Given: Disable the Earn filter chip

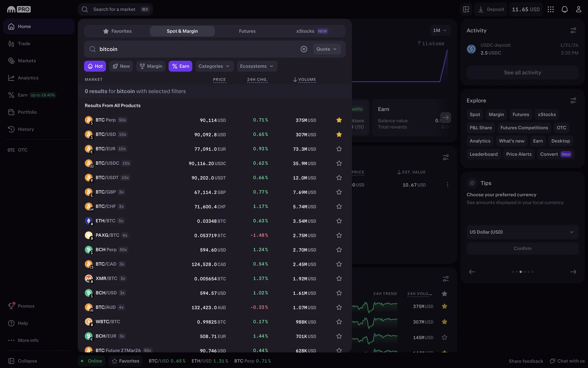Looking at the screenshot, I should 180,66.
